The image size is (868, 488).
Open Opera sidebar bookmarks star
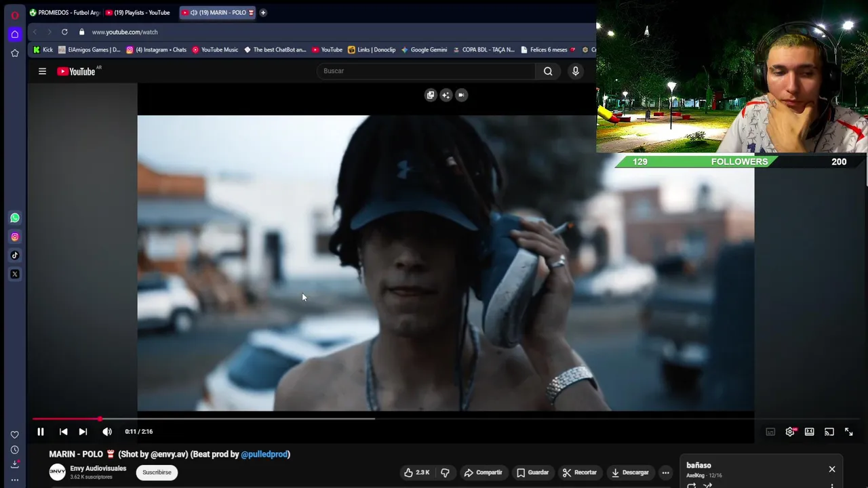tap(15, 53)
